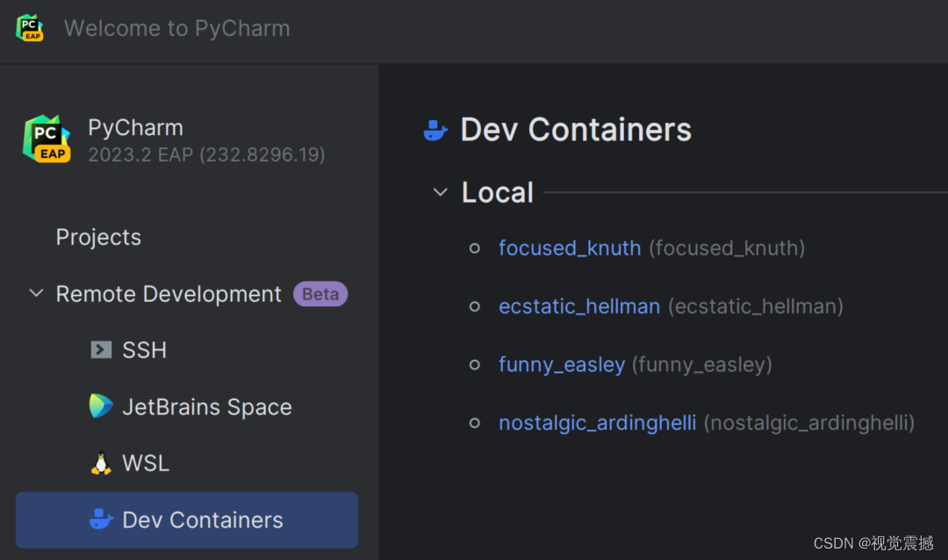Image resolution: width=948 pixels, height=560 pixels.
Task: Click the SSH terminal icon
Action: coord(101,350)
